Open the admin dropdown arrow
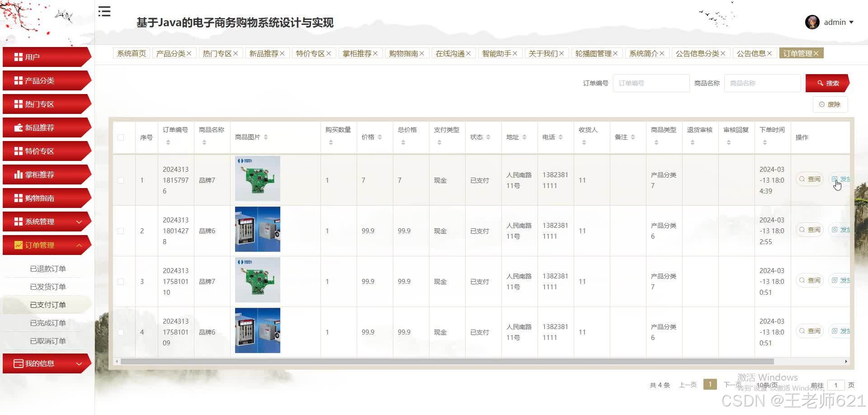Viewport: 868px width, 415px height. point(851,22)
